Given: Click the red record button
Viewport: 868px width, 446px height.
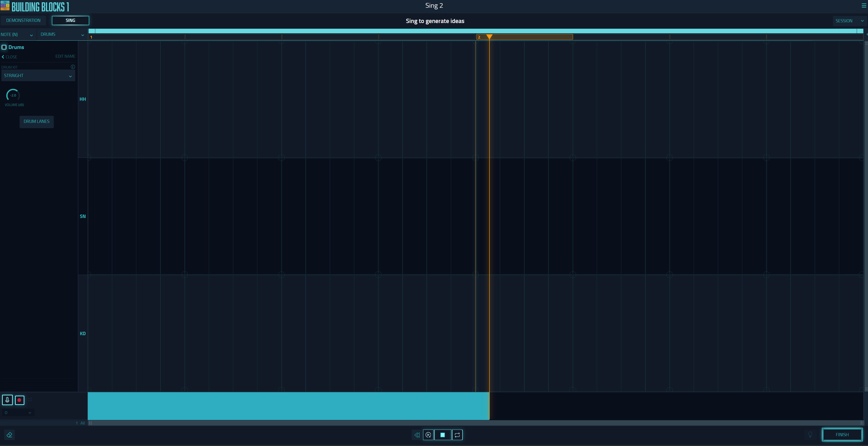Looking at the screenshot, I should click(20, 400).
